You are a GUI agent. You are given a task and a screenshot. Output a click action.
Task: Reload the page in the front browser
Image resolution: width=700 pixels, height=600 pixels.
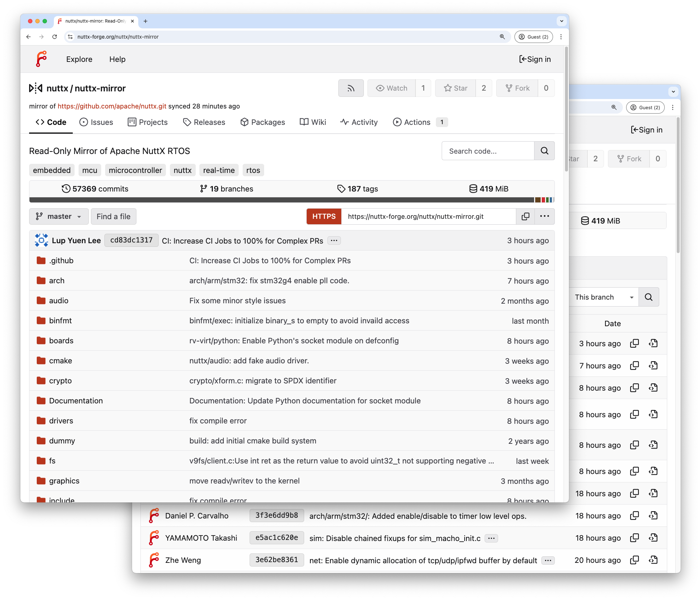pos(55,37)
